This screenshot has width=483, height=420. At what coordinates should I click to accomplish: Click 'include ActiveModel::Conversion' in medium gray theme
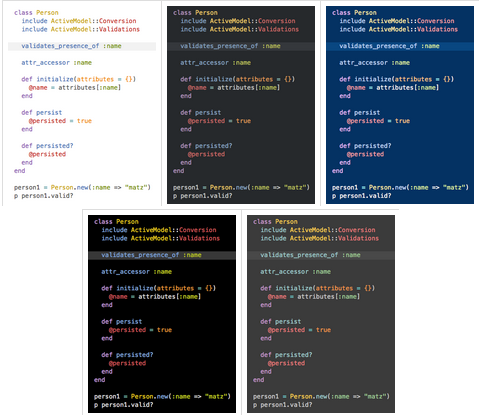[318, 230]
